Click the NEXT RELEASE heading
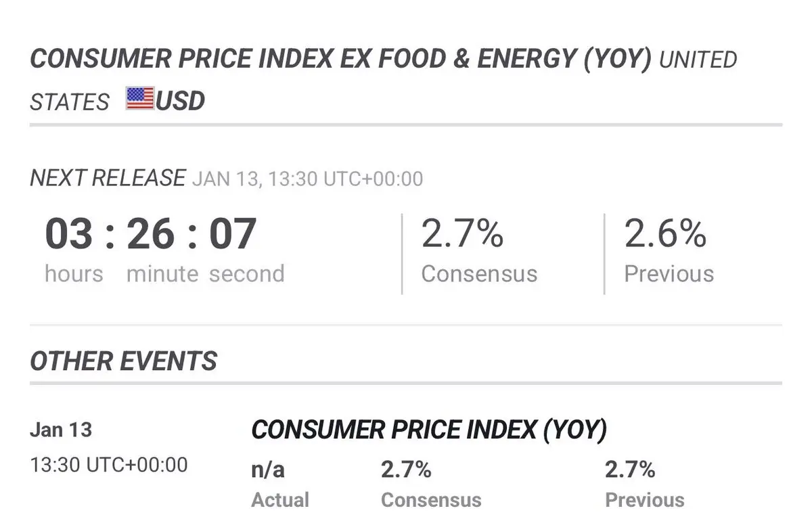The image size is (812, 521). pyautogui.click(x=108, y=178)
